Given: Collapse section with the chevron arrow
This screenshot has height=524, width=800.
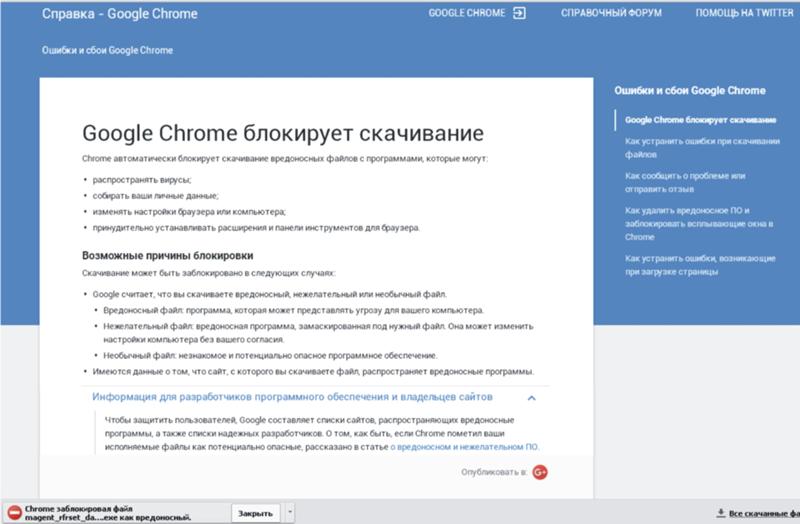Looking at the screenshot, I should (532, 398).
